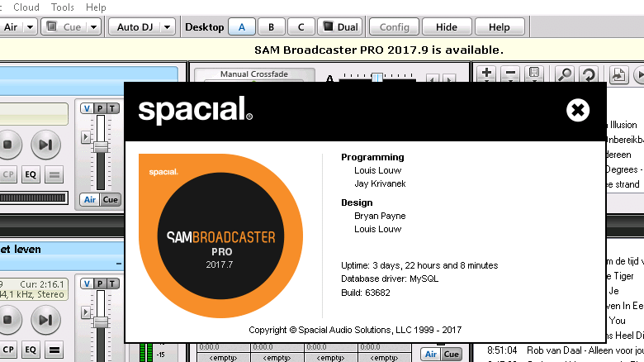Click the plus add-track icon in queue toolbar

coord(486,74)
